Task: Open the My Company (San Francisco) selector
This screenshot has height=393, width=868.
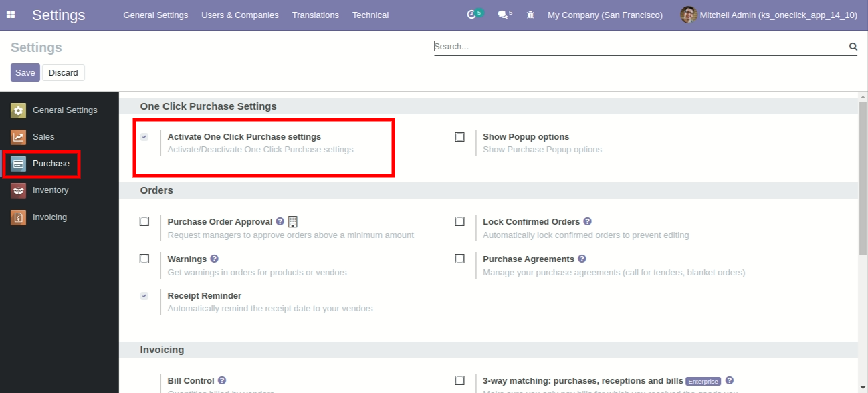Action: (x=604, y=15)
